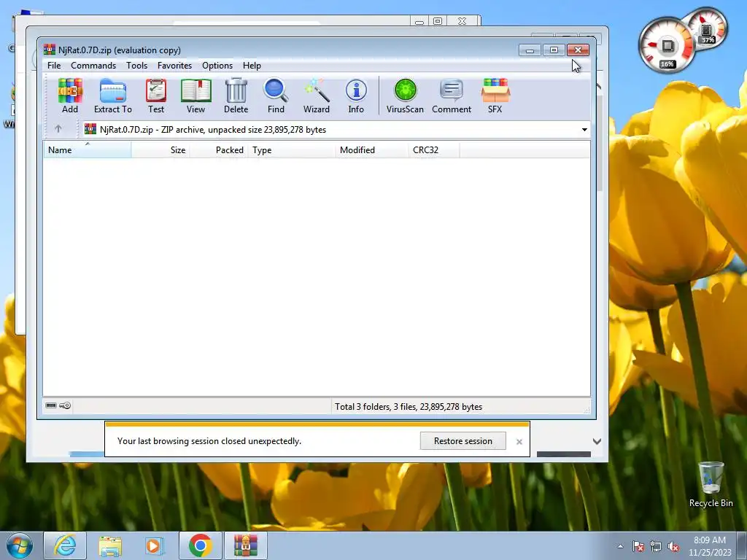Open the Comment tool
The height and width of the screenshot is (560, 747).
click(452, 96)
